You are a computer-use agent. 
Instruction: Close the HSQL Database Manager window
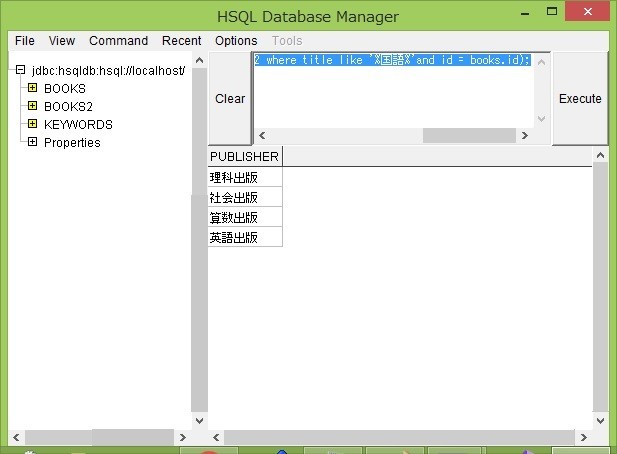[x=587, y=11]
